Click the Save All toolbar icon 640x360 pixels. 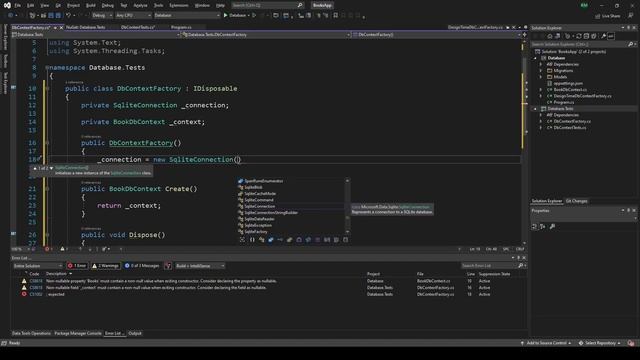[x=58, y=16]
